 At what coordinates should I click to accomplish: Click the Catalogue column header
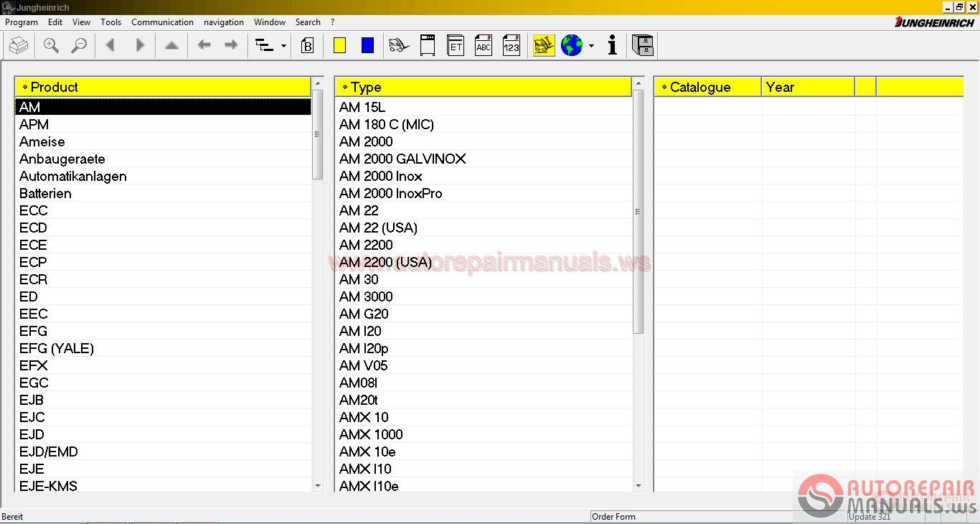click(708, 87)
